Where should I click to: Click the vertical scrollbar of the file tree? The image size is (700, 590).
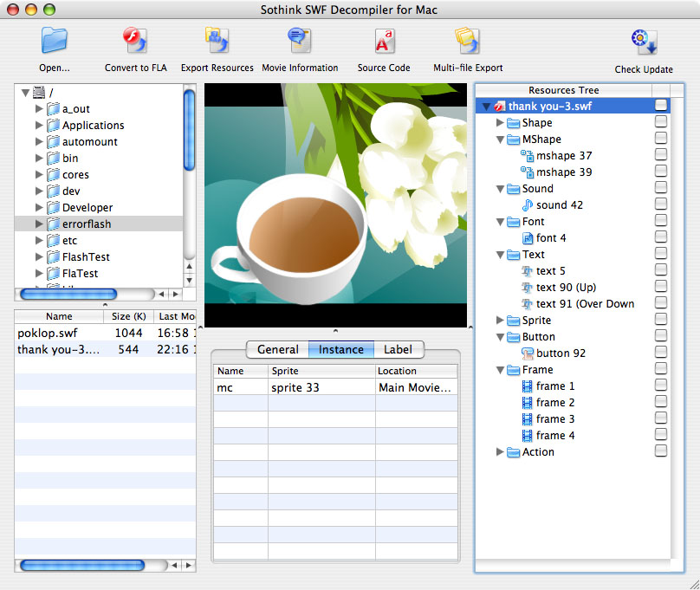pyautogui.click(x=189, y=130)
